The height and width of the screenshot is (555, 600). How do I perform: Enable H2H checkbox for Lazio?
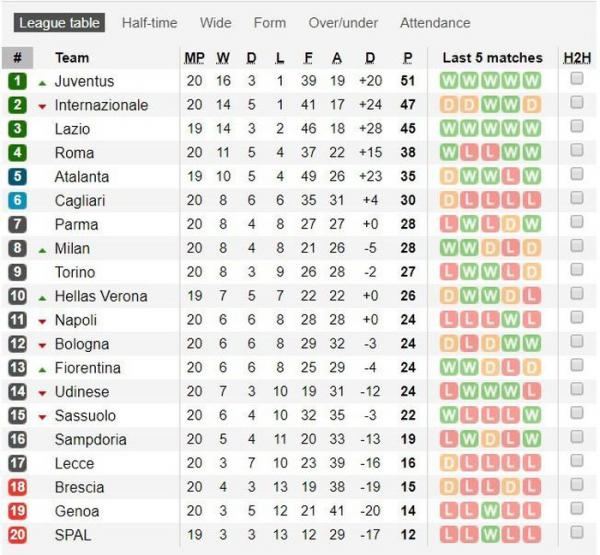click(577, 126)
